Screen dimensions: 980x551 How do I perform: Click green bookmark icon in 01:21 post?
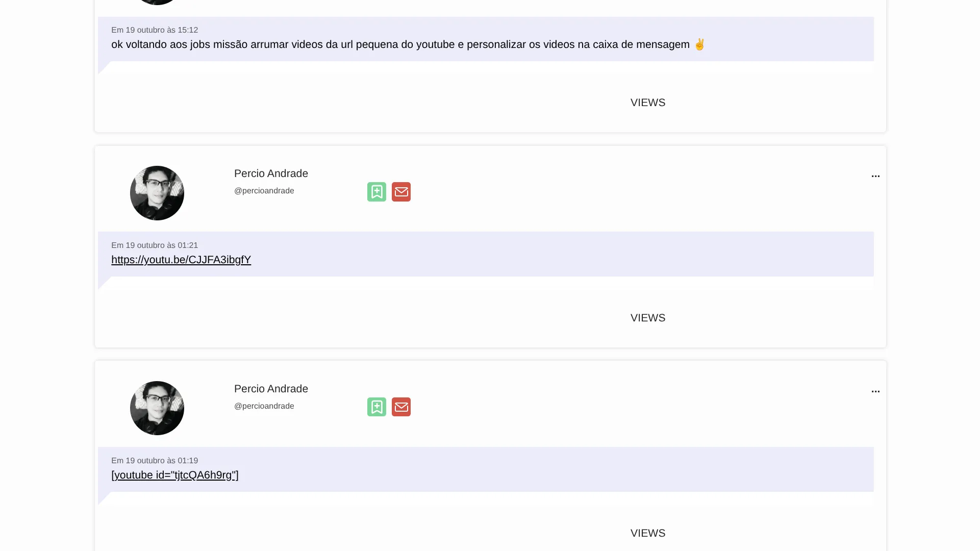click(376, 192)
